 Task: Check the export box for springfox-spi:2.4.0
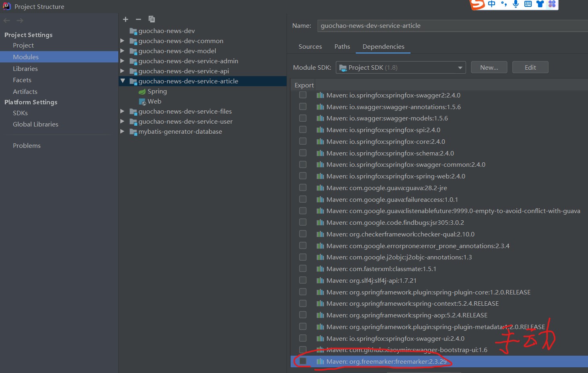(x=303, y=130)
